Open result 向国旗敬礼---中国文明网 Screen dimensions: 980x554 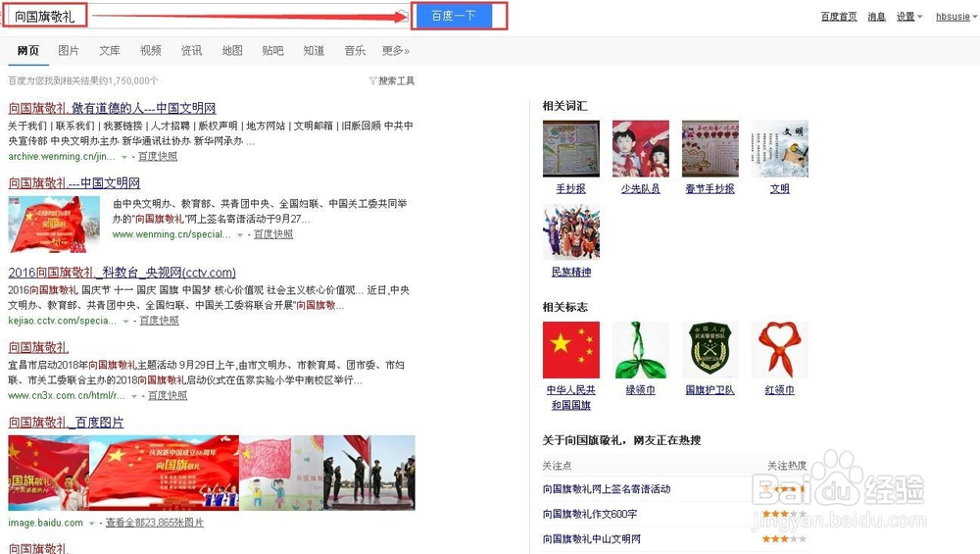[73, 183]
